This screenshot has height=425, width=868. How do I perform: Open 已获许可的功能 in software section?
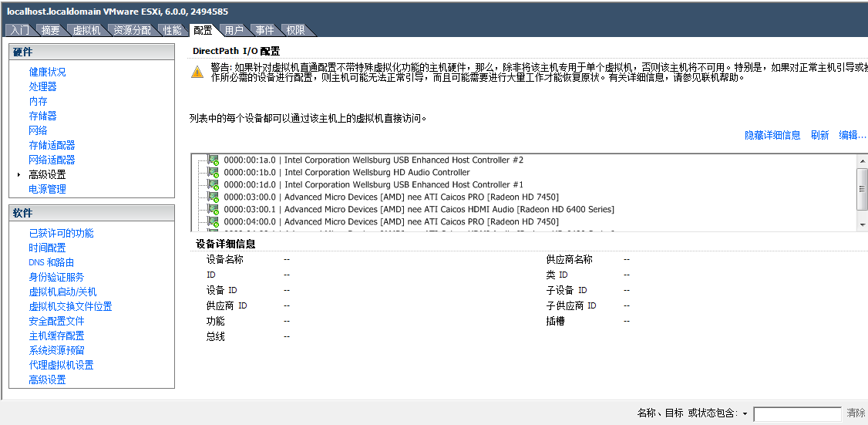click(x=62, y=233)
